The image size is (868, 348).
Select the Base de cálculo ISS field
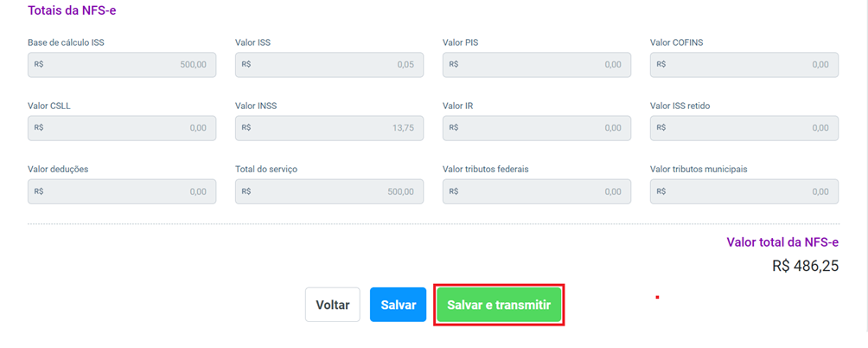coord(122,65)
